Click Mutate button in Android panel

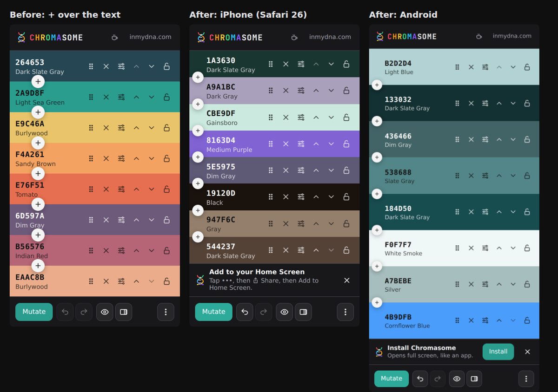[392, 379]
